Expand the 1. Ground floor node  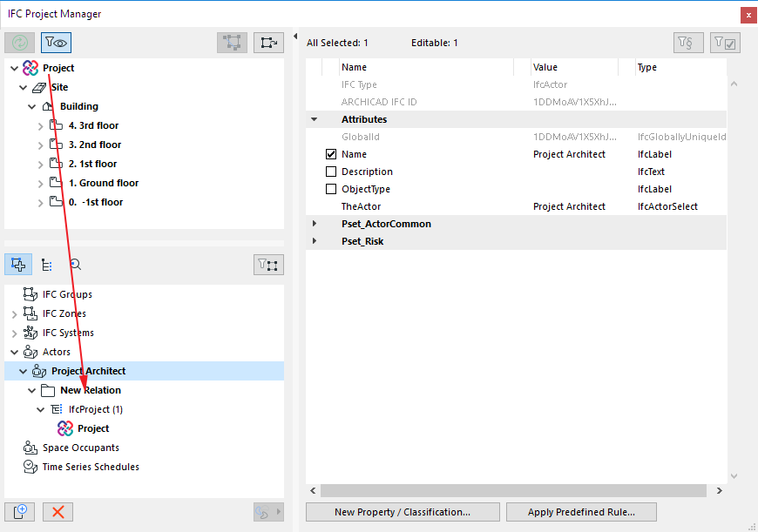tap(41, 184)
